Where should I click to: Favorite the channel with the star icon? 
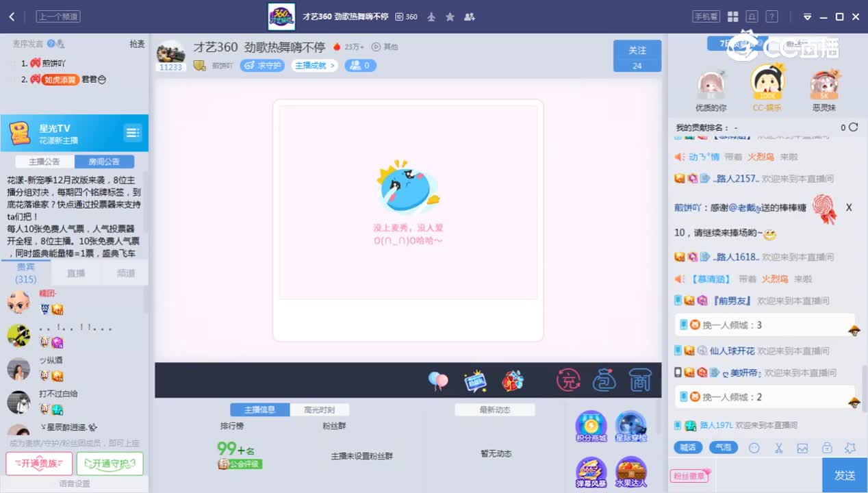pos(450,16)
